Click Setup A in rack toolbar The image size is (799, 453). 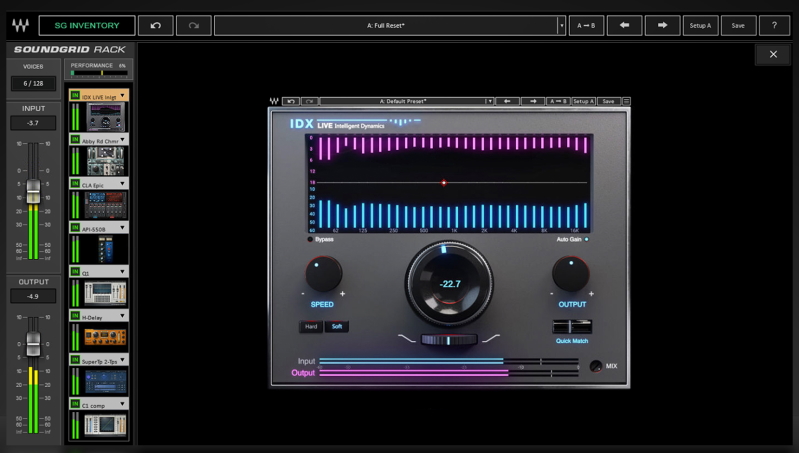[700, 25]
